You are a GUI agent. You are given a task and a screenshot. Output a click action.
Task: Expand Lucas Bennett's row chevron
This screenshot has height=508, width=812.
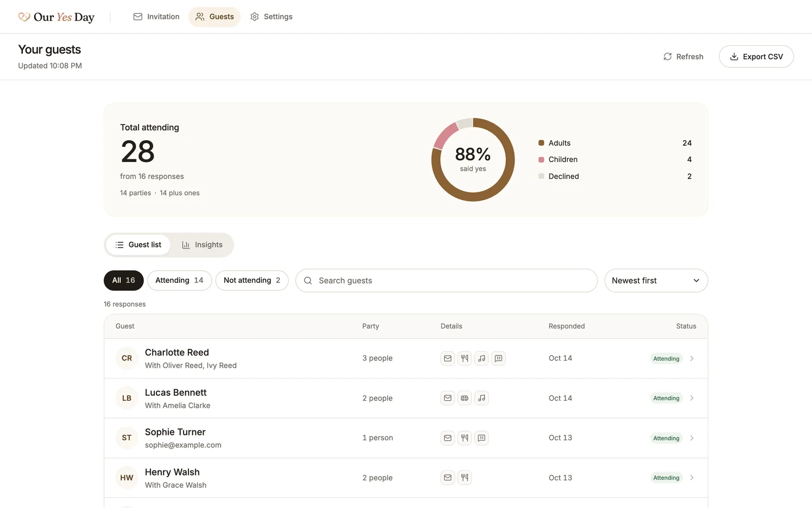[692, 398]
